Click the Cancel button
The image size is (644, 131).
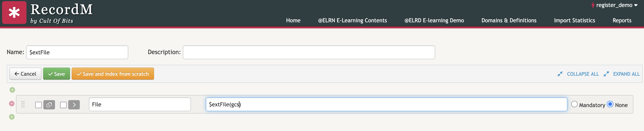click(26, 74)
